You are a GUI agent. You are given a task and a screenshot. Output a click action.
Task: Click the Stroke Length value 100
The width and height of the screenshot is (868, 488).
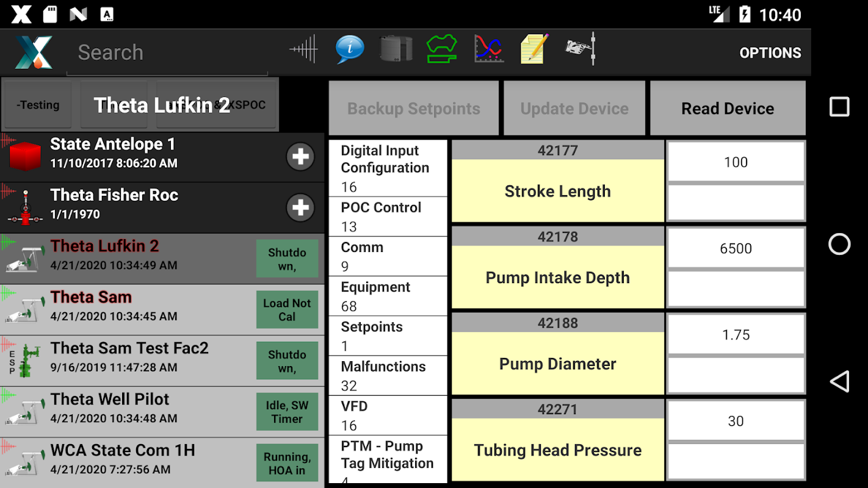click(736, 162)
